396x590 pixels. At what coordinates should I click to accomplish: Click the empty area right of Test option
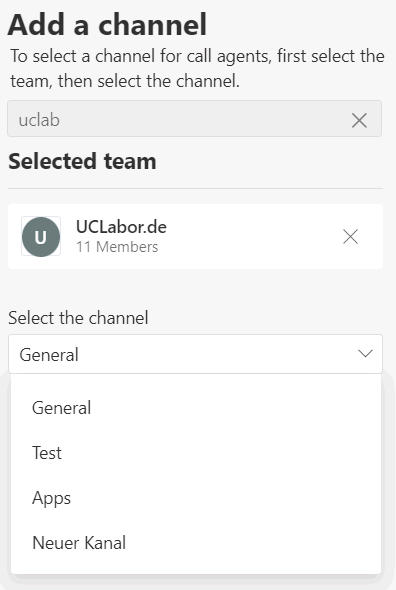point(222,453)
